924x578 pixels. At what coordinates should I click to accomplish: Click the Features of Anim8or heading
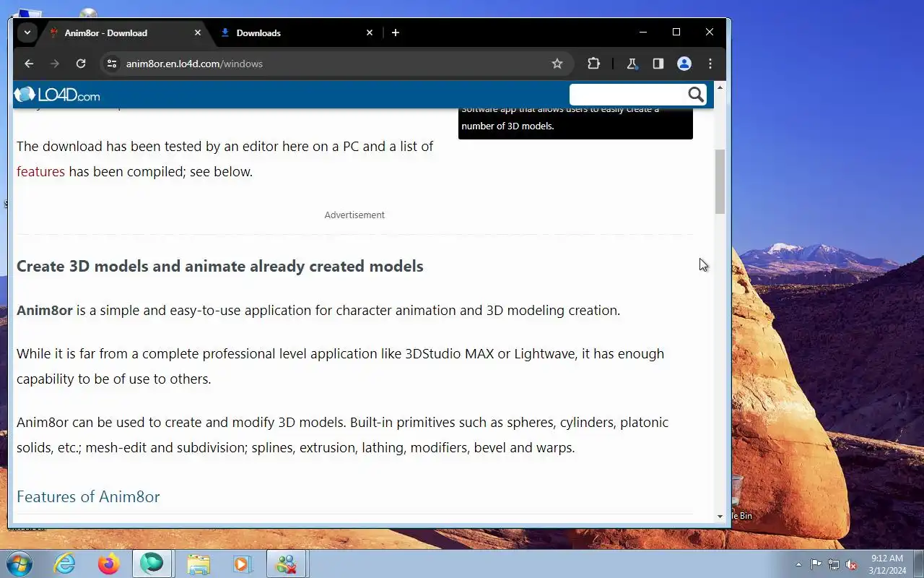click(88, 496)
